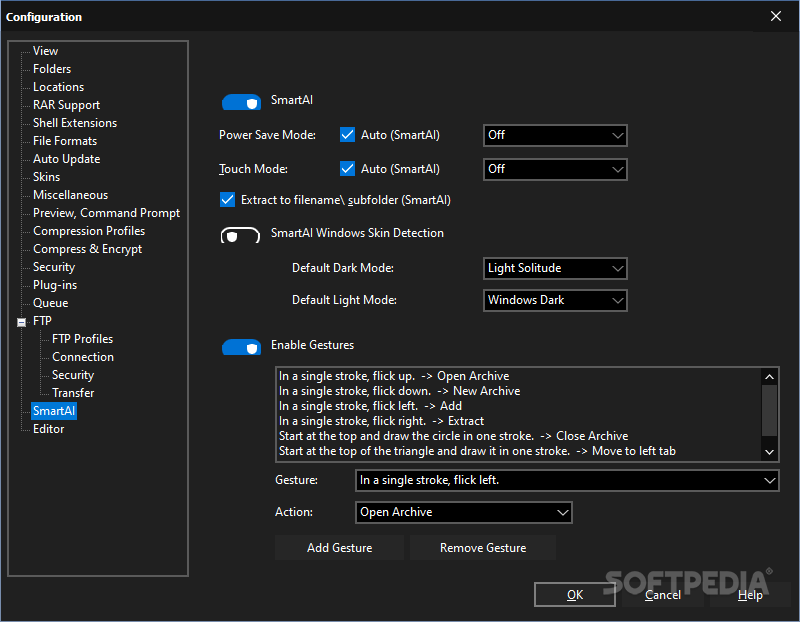Viewport: 800px width, 622px height.
Task: Click the Cancel button
Action: click(x=662, y=594)
